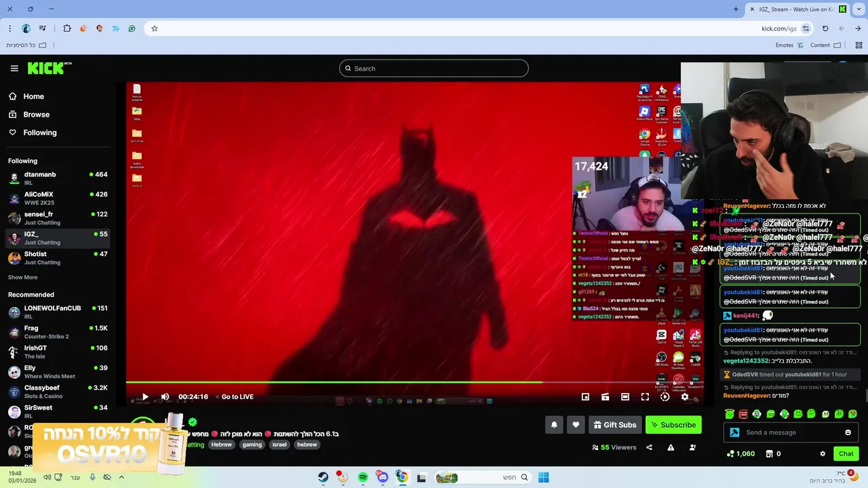Open LONEWOLFanCUB recommended channel
Viewport: 868px width, 488px height.
pos(58,312)
